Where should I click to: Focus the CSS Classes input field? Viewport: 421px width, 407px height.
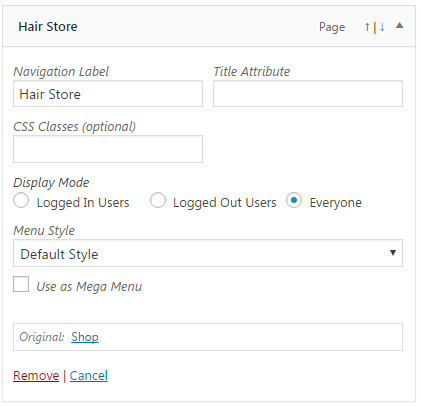click(x=108, y=149)
